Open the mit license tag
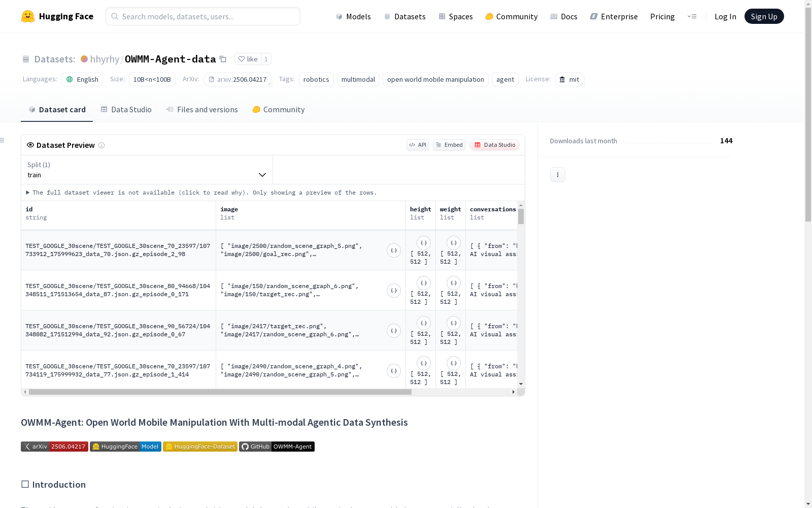 click(569, 79)
